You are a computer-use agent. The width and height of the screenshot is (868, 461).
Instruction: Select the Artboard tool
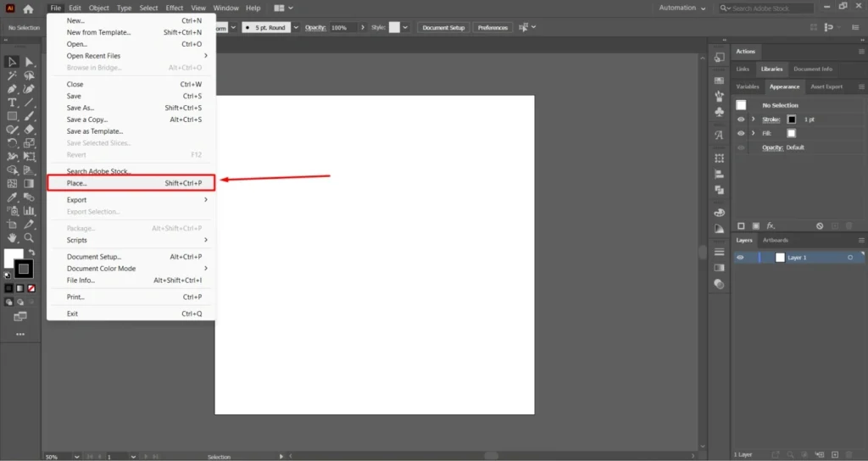point(12,224)
